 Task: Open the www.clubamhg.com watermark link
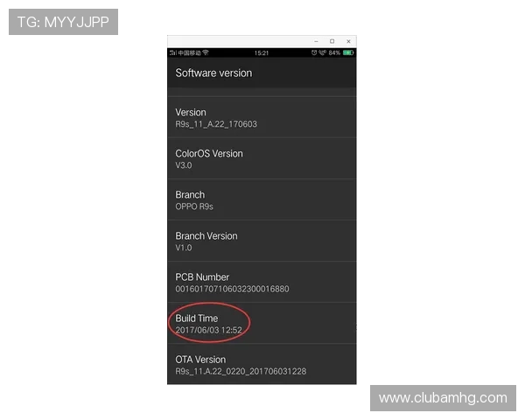click(443, 398)
